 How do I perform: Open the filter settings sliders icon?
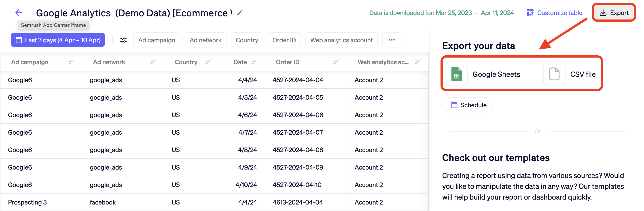123,40
